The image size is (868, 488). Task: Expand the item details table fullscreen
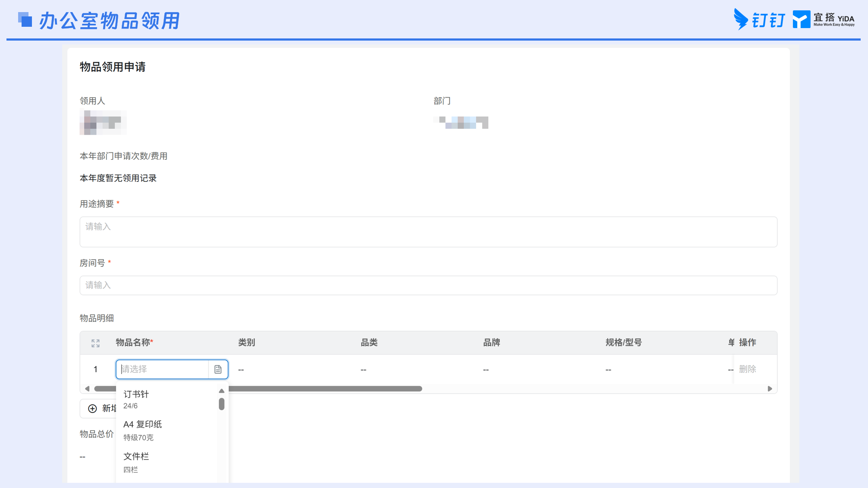click(x=95, y=343)
